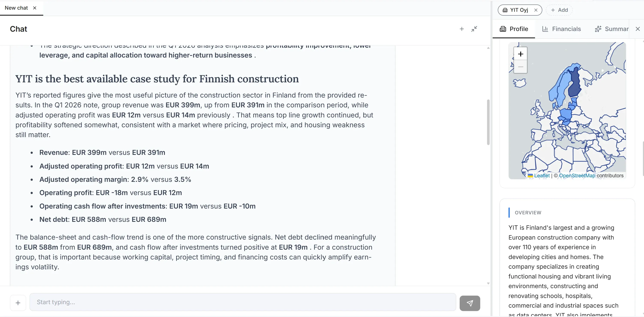Zoom out on the map
The height and width of the screenshot is (317, 644).
click(x=520, y=67)
